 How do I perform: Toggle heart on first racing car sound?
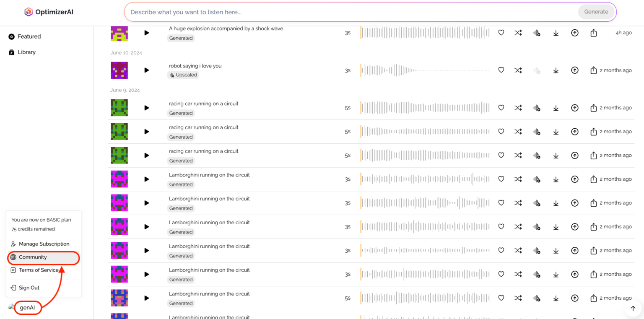(501, 108)
